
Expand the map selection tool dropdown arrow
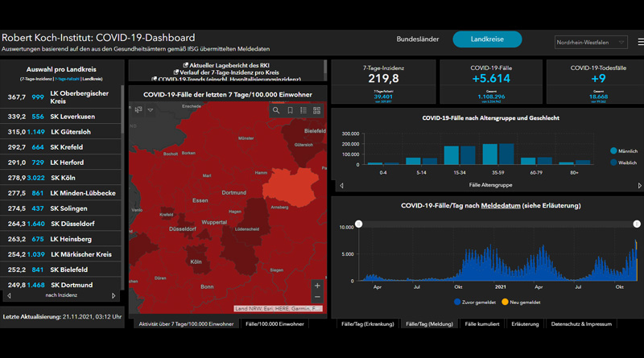pyautogui.click(x=151, y=110)
